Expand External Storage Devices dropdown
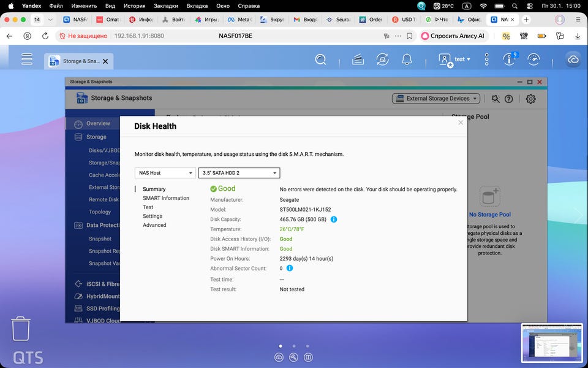The height and width of the screenshot is (368, 588). 435,98
